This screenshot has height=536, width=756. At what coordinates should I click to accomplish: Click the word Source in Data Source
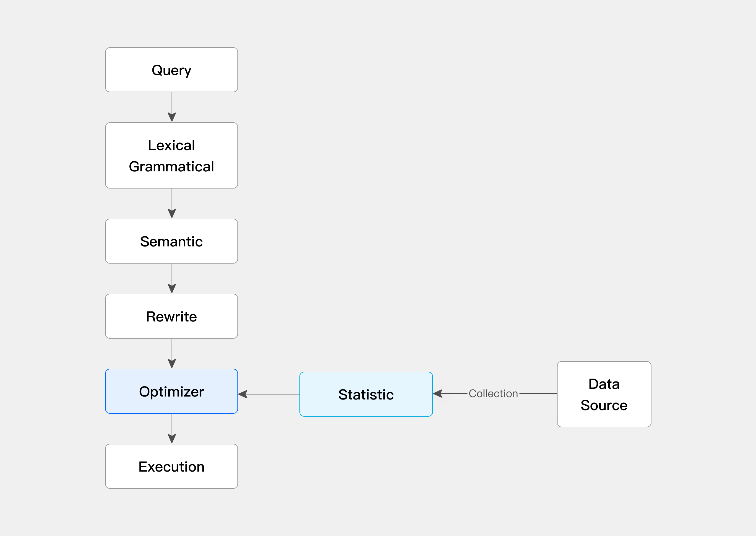pos(604,405)
